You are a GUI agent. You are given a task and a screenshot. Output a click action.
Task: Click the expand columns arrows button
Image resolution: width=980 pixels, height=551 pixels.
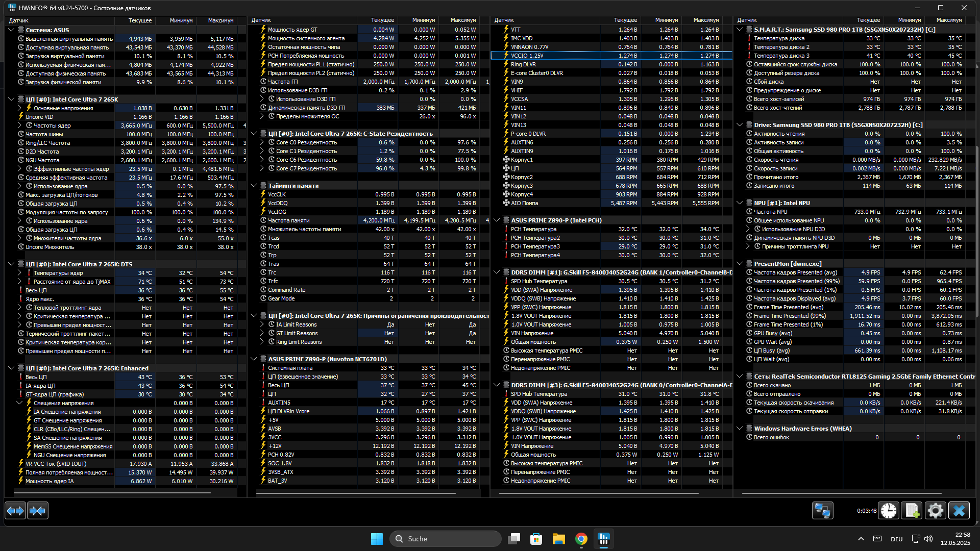15,511
